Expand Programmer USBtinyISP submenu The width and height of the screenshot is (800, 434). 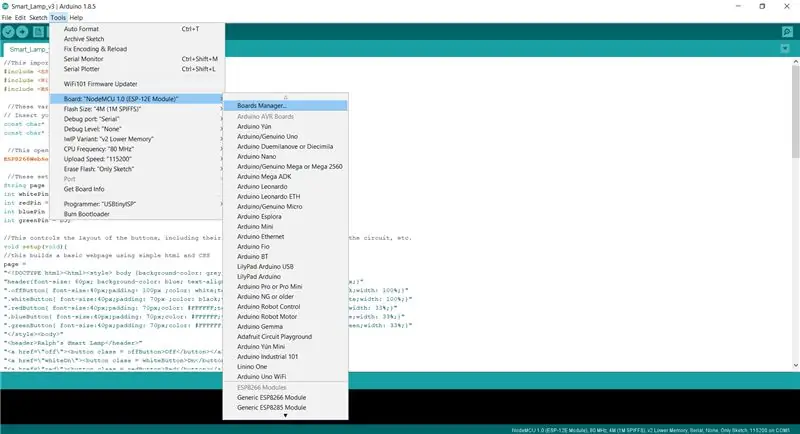pyautogui.click(x=137, y=204)
